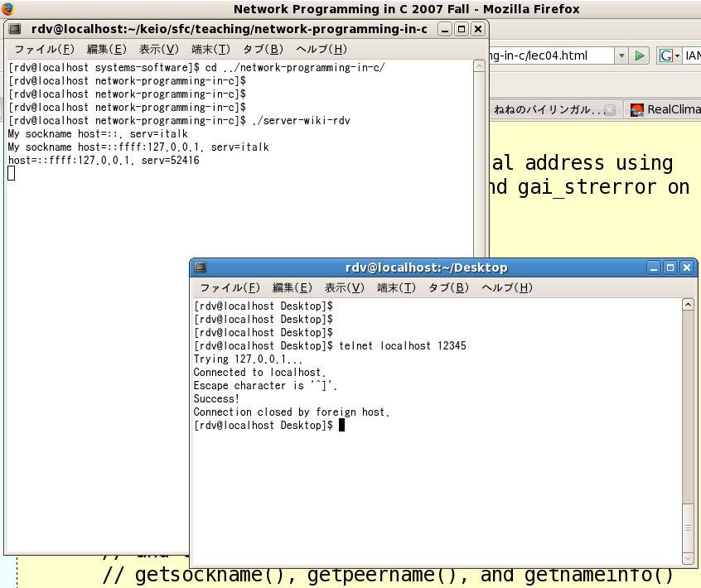Viewport: 701px width, 588px height.
Task: Open 表示(V) menu in upper terminal
Action: coord(158,49)
